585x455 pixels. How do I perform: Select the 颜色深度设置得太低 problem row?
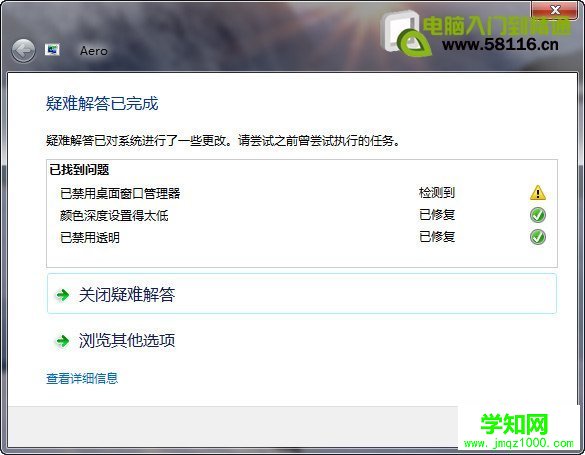pyautogui.click(x=302, y=215)
